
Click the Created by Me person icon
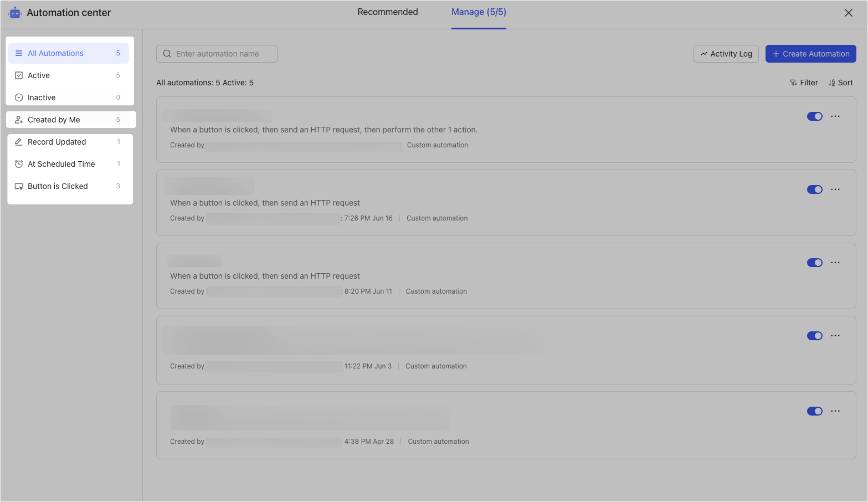pos(19,120)
